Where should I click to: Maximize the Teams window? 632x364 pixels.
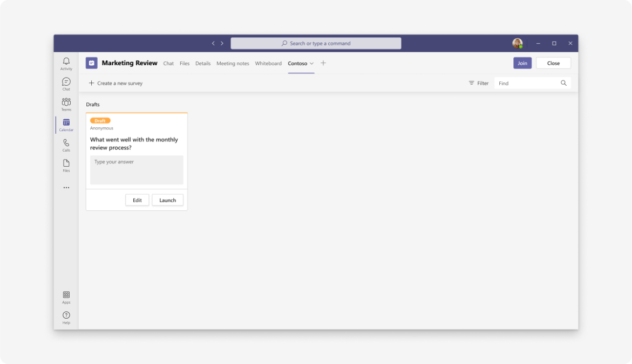pos(554,44)
